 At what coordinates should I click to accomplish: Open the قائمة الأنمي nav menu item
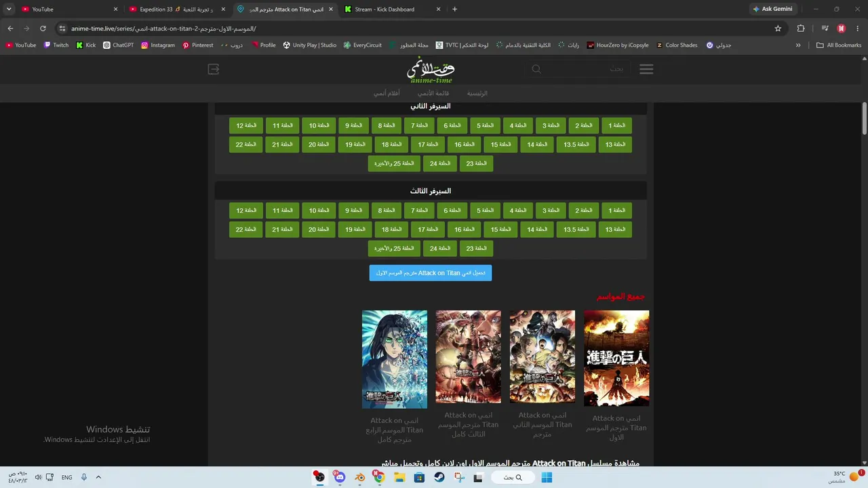433,94
